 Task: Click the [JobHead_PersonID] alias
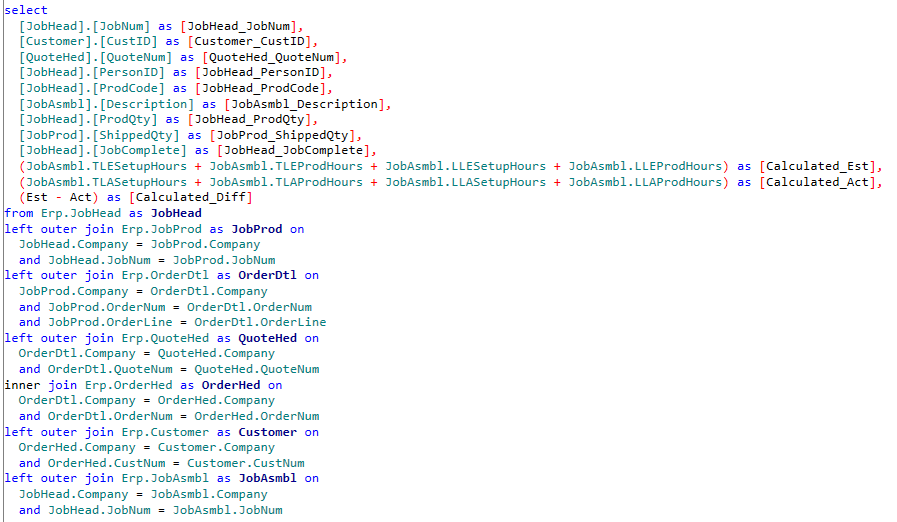click(x=260, y=73)
